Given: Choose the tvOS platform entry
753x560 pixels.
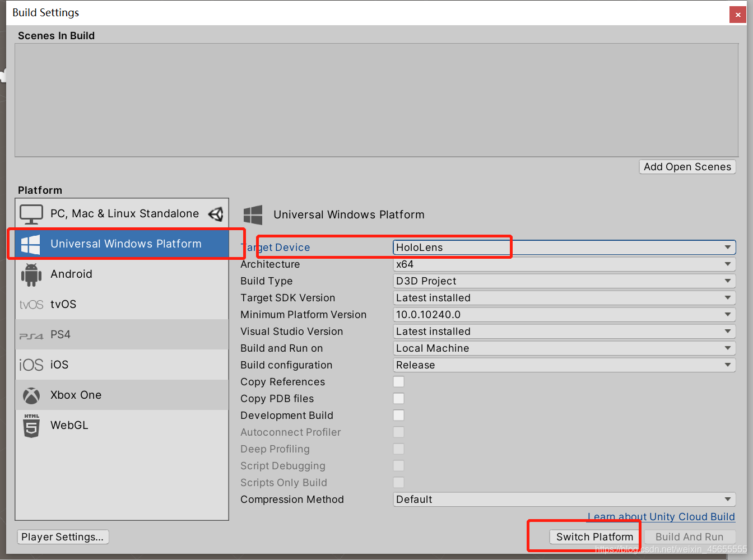Looking at the screenshot, I should 122,304.
